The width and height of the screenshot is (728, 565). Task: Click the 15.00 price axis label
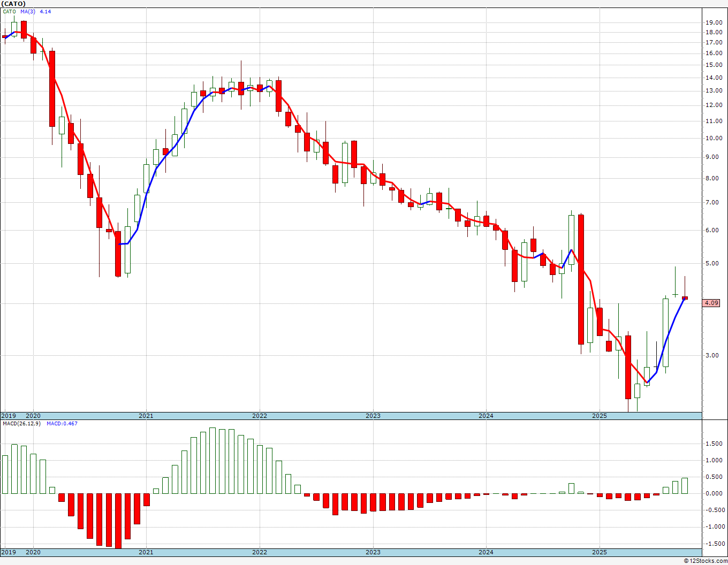coord(714,65)
